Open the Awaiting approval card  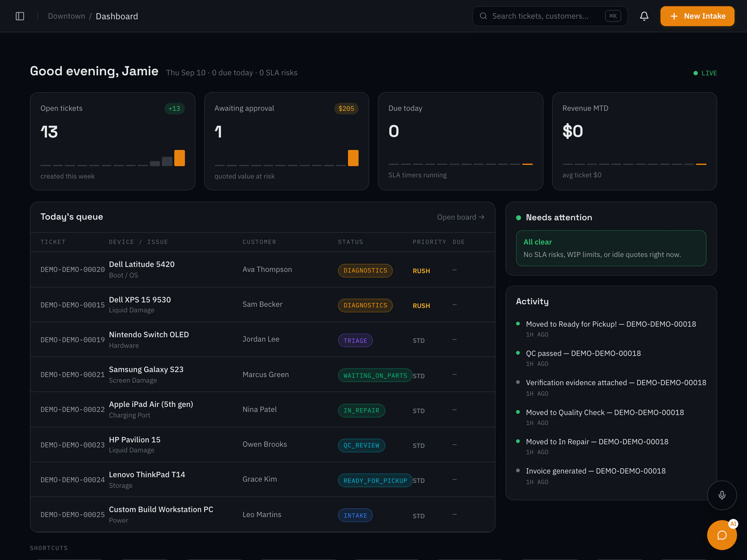tap(286, 141)
